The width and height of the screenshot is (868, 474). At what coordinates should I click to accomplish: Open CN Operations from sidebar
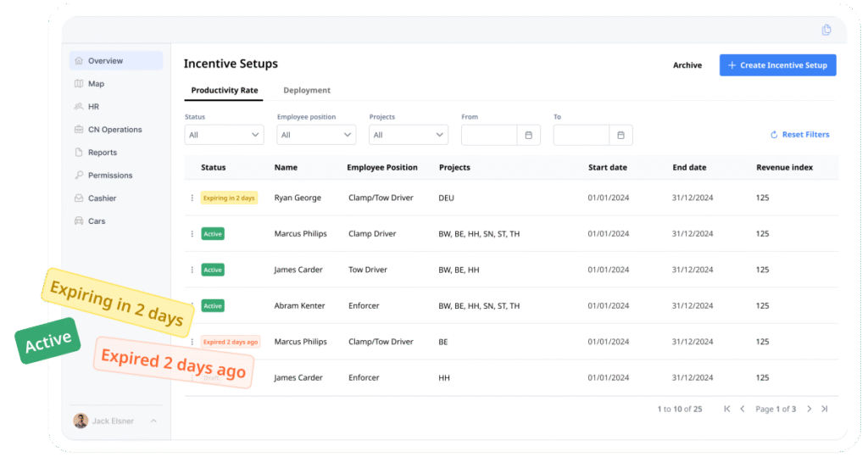click(114, 130)
